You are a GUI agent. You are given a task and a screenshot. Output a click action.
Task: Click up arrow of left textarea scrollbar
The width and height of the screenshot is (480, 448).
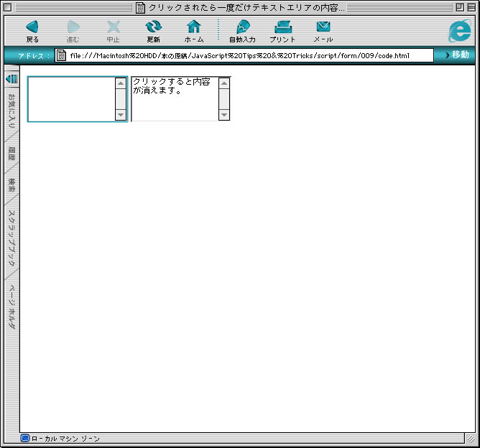[x=121, y=83]
